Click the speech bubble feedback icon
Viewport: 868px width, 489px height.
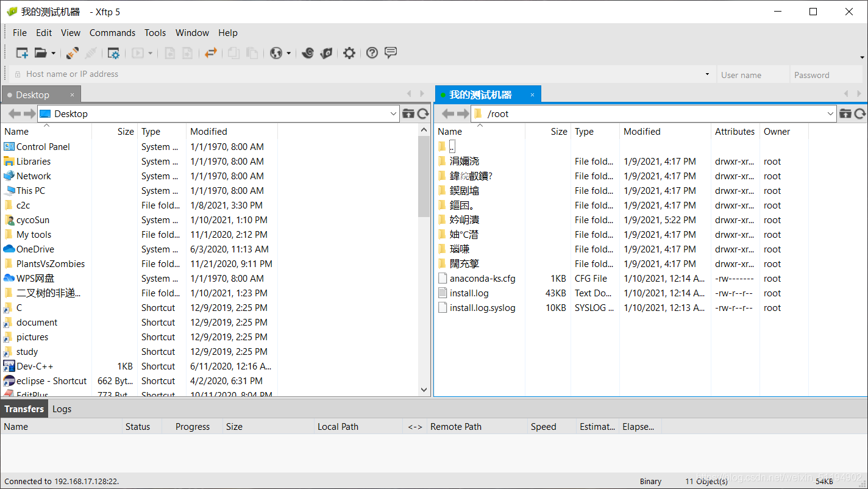[x=391, y=52]
